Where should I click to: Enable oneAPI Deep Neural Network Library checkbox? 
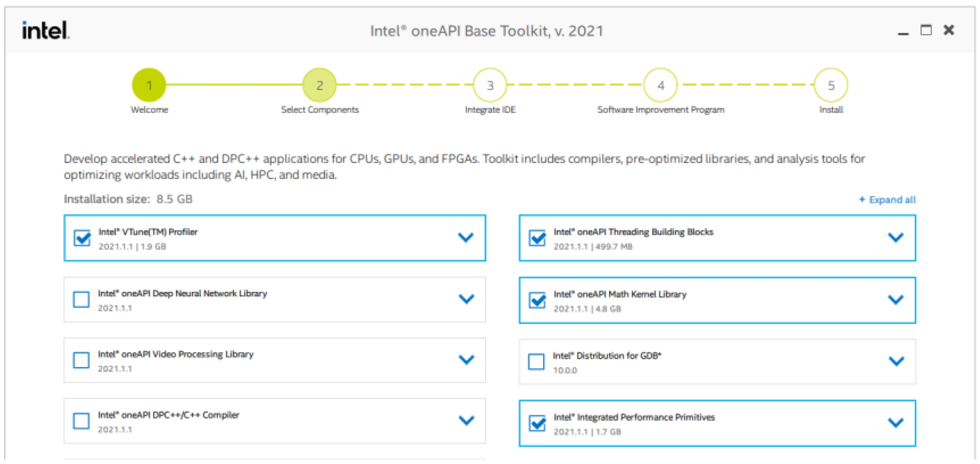coord(81,299)
